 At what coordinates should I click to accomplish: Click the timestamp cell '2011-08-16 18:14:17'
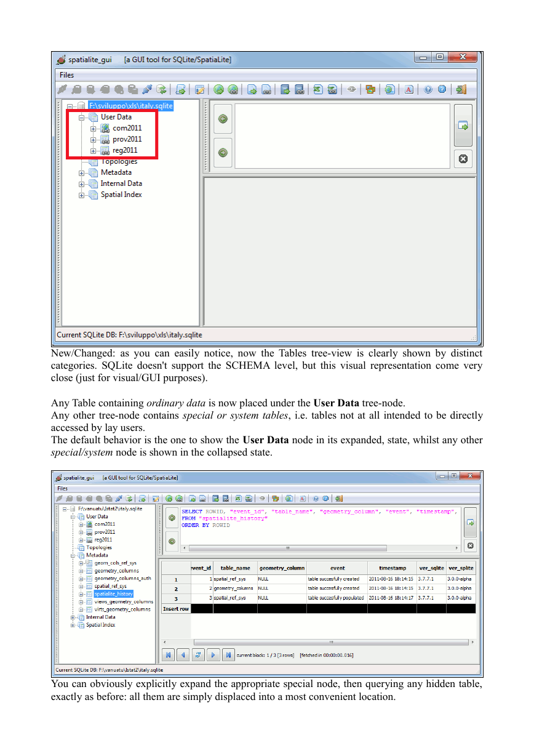[x=392, y=598]
